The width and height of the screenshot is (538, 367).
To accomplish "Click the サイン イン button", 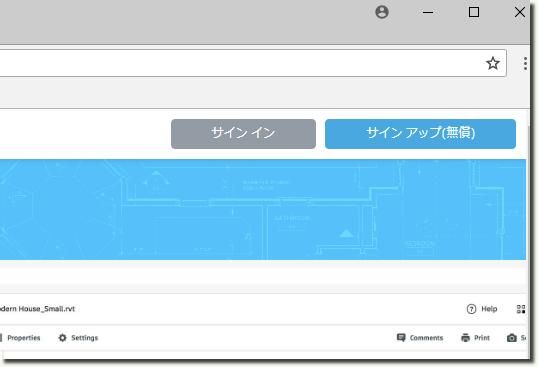I will 243,134.
